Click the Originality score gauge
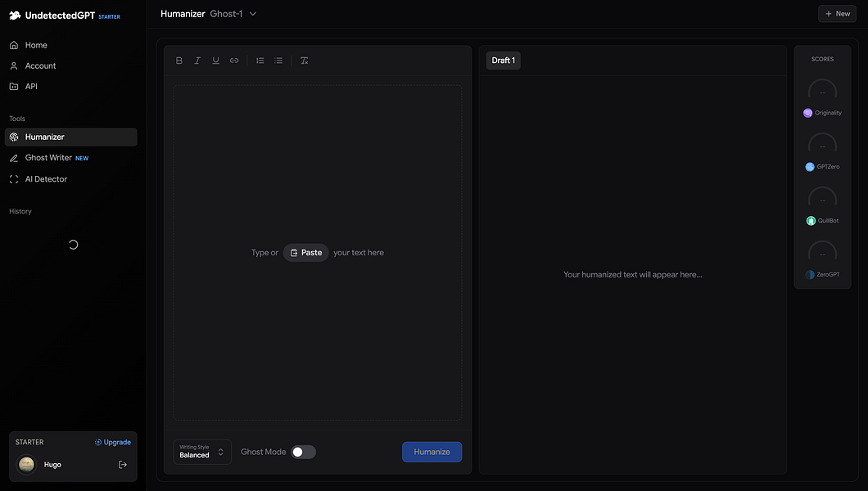The height and width of the screenshot is (491, 868). (823, 89)
